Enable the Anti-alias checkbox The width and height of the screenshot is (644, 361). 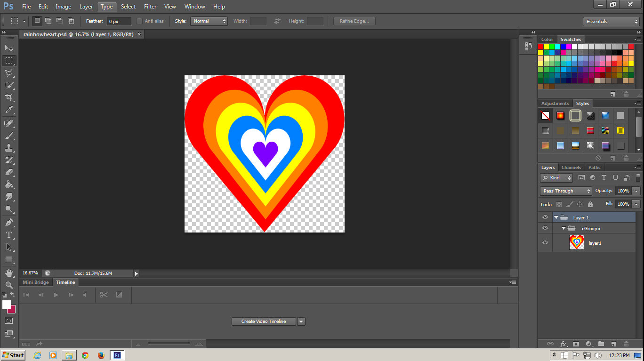click(139, 21)
